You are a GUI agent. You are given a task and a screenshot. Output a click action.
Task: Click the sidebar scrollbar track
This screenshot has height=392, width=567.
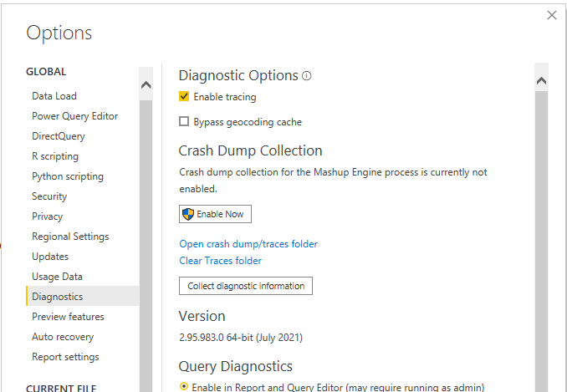click(146, 246)
